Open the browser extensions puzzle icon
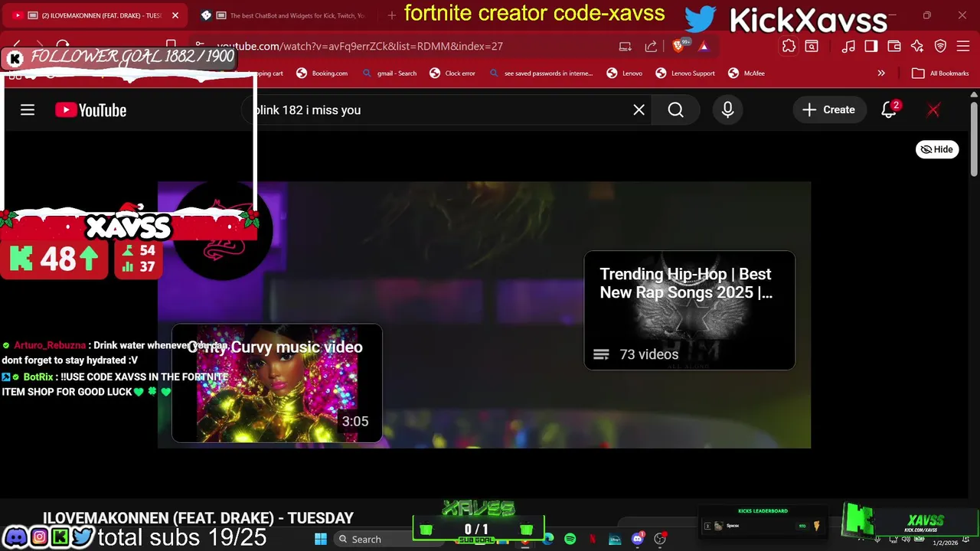Image resolution: width=980 pixels, height=551 pixels. click(789, 46)
